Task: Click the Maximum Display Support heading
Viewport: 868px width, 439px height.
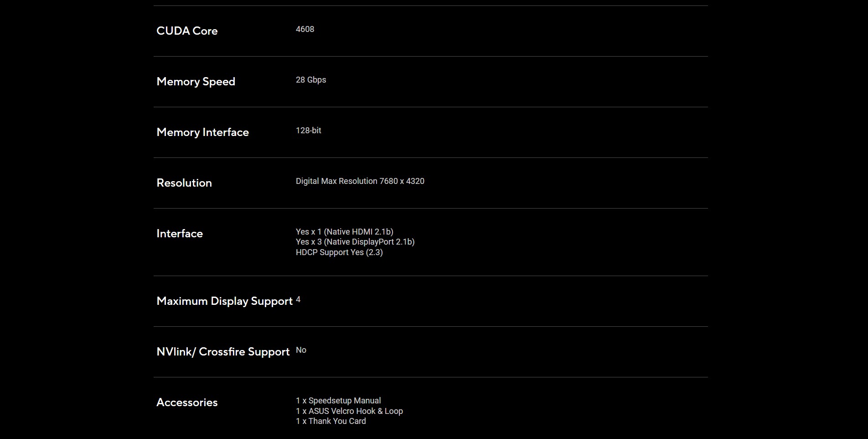Action: pos(225,301)
